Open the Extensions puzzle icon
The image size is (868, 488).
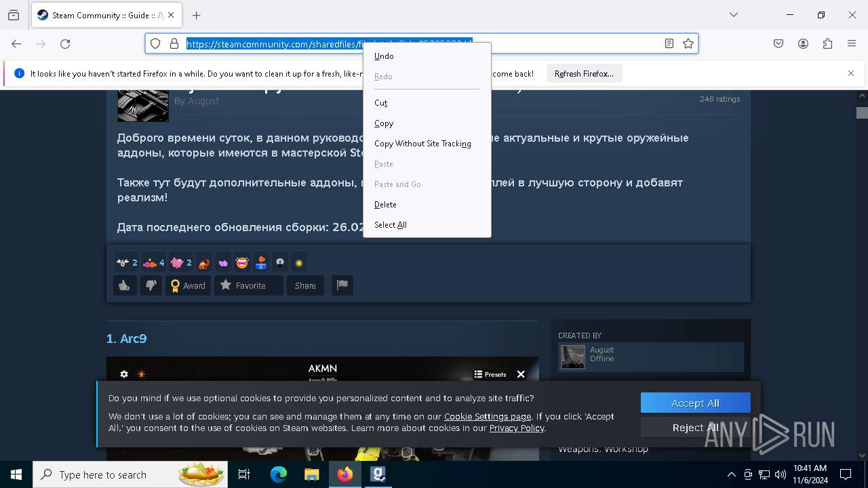(827, 43)
